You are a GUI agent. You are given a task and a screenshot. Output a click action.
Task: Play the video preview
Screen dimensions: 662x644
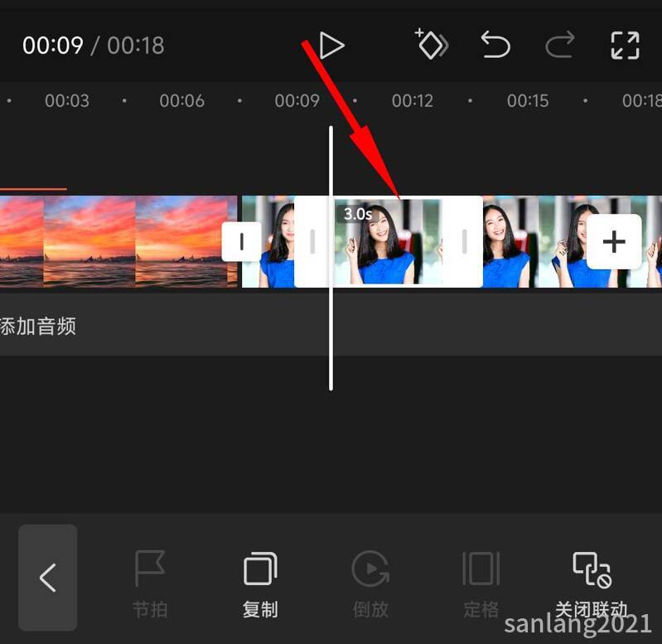(x=332, y=46)
